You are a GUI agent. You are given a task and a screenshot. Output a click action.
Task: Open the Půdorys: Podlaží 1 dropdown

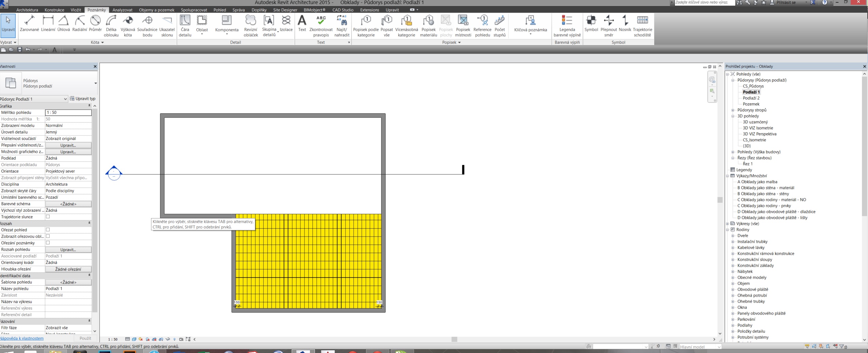pyautogui.click(x=33, y=99)
